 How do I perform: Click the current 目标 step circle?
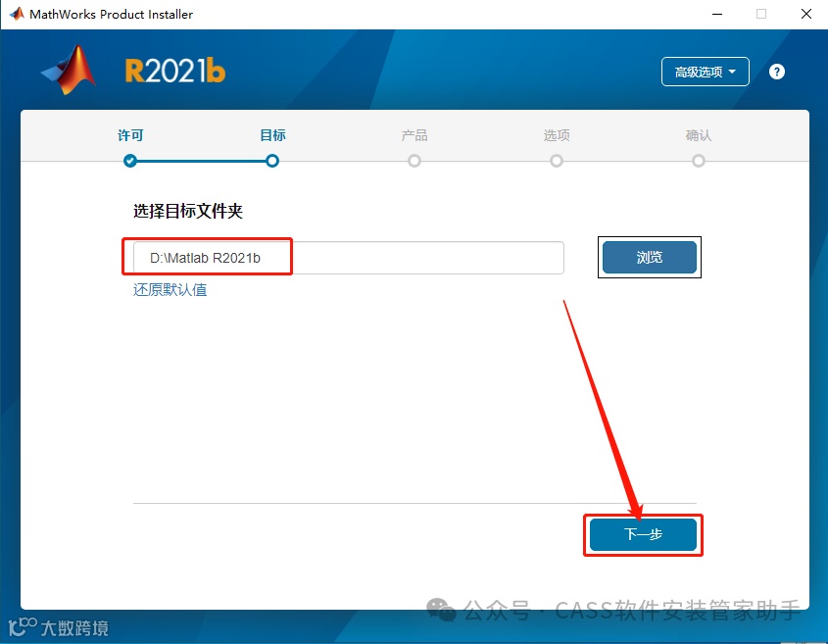tap(272, 161)
